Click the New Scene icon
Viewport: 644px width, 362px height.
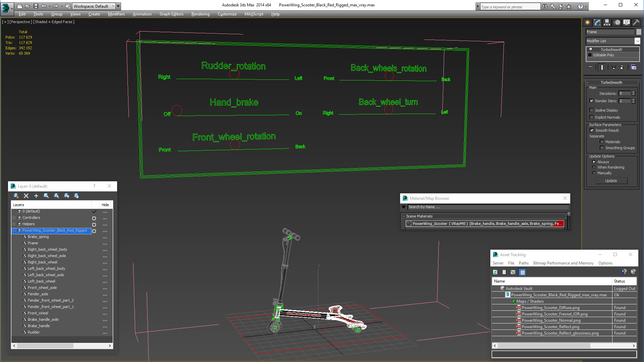[20, 6]
